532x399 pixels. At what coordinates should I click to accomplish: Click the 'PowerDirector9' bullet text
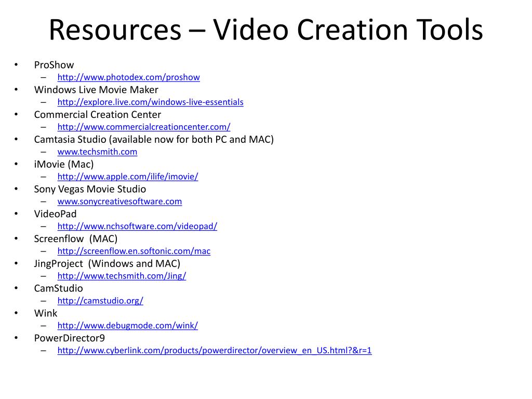click(x=69, y=338)
